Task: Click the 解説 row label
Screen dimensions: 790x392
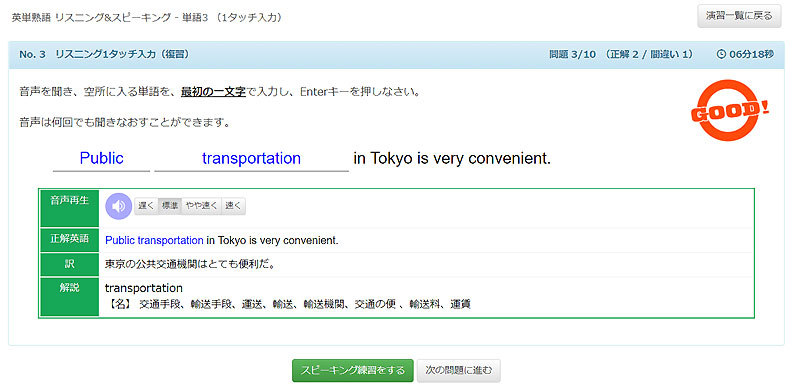Action: point(70,297)
